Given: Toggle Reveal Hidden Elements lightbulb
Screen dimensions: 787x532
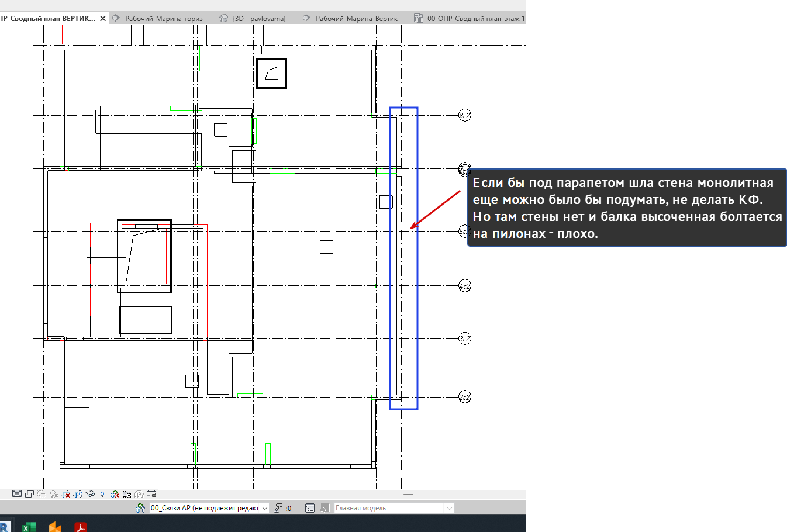Looking at the screenshot, I should [102, 494].
